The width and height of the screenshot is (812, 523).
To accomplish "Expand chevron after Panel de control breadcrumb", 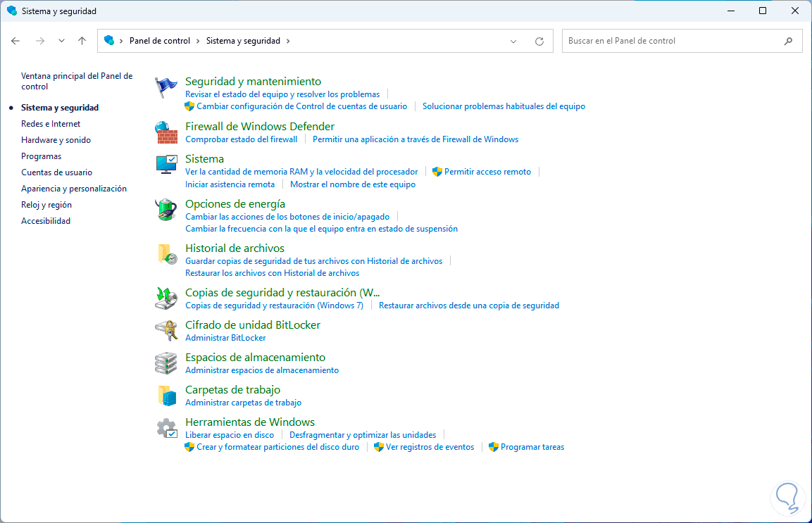I will pos(198,41).
